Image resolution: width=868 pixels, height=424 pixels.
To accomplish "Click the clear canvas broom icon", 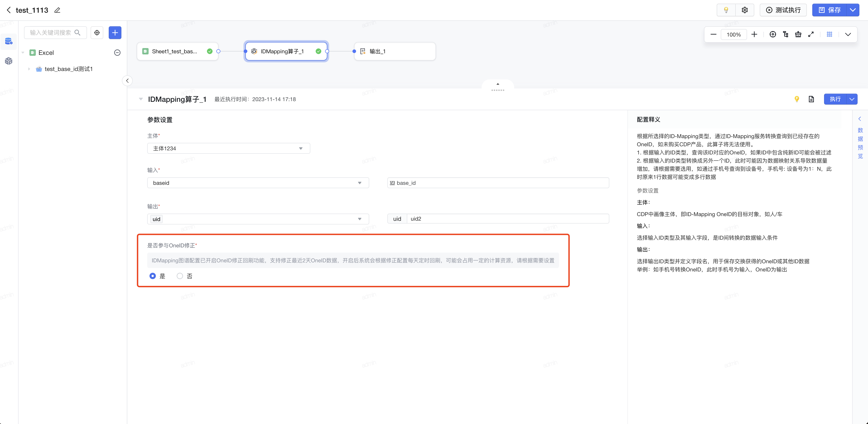I will (x=798, y=34).
